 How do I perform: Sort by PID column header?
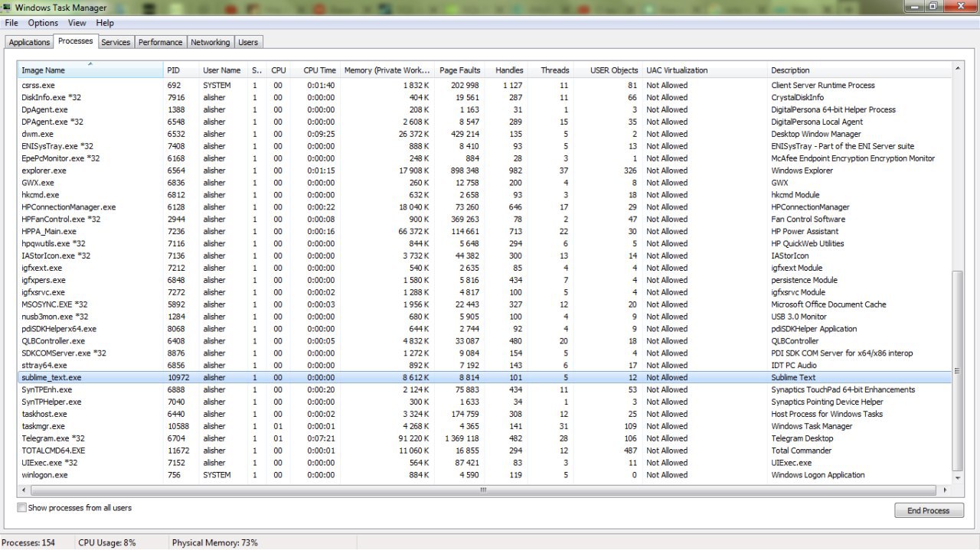coord(181,70)
